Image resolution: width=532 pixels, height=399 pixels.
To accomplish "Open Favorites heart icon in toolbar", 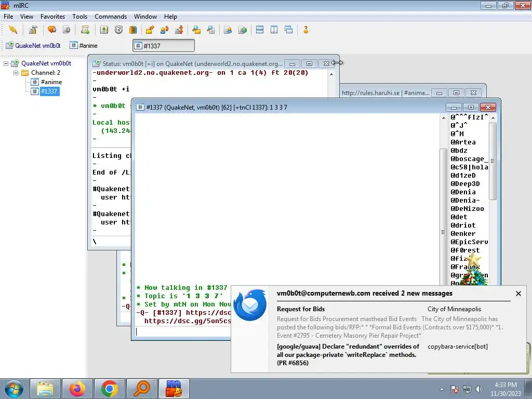I will pos(52,30).
